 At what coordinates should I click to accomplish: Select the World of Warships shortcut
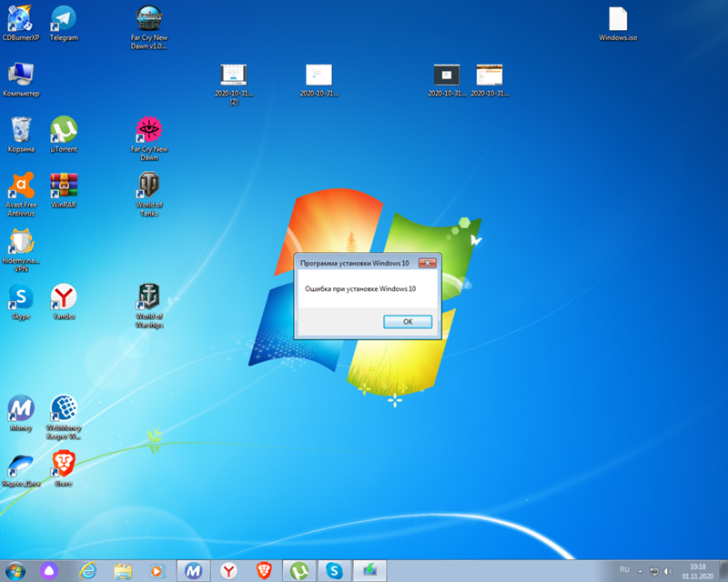tap(149, 306)
